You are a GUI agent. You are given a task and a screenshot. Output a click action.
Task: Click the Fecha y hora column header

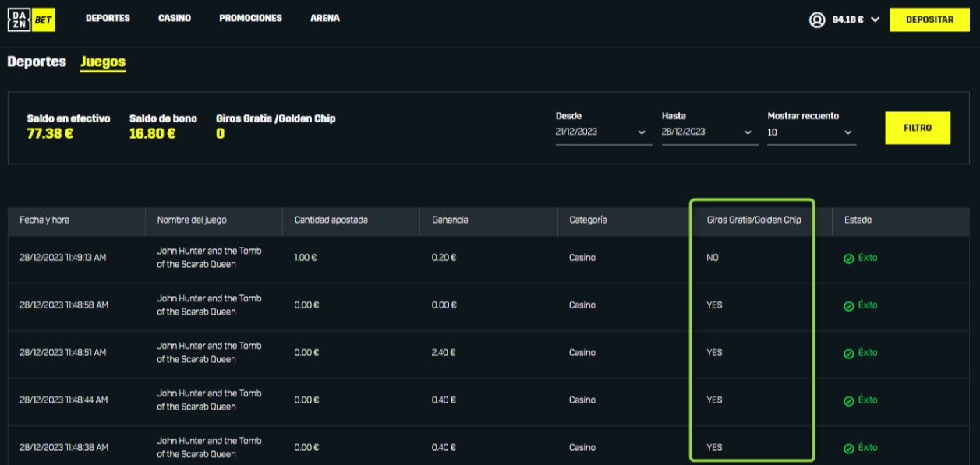[x=44, y=220]
